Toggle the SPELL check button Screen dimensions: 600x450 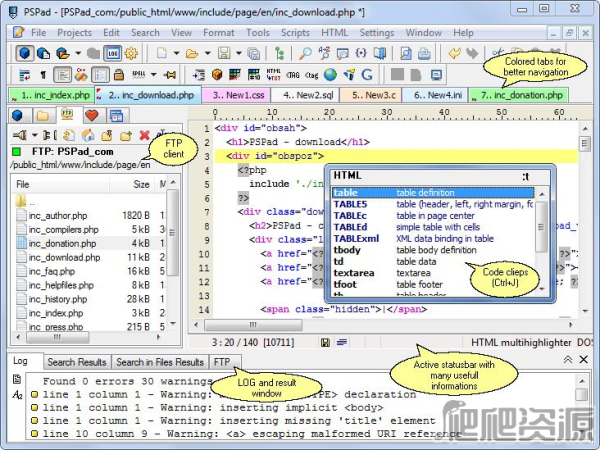coord(139,75)
